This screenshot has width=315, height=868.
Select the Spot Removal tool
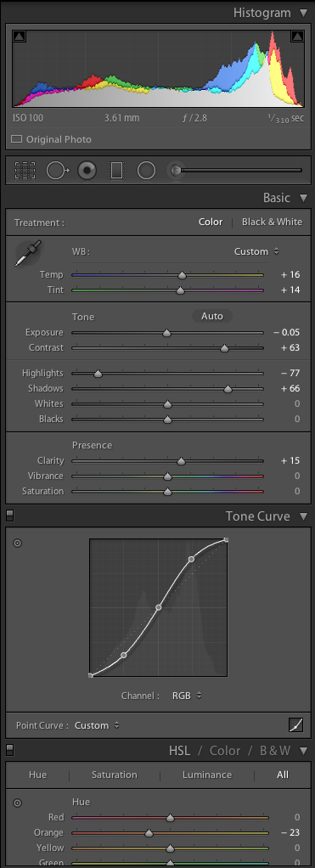(x=57, y=171)
